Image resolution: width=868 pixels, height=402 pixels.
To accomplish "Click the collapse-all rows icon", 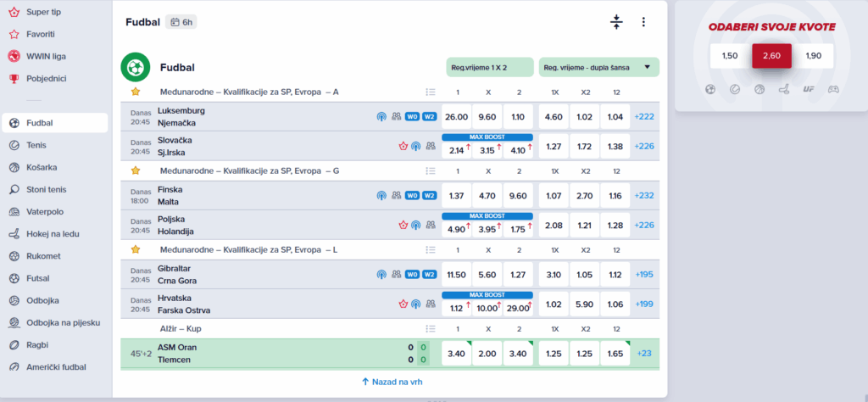I will click(616, 22).
